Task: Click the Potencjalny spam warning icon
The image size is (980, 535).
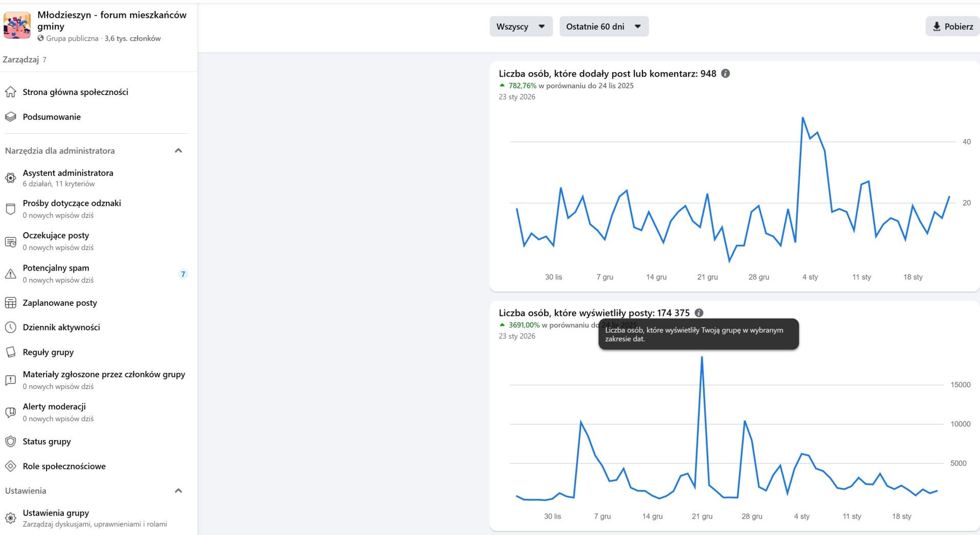Action: (x=11, y=274)
